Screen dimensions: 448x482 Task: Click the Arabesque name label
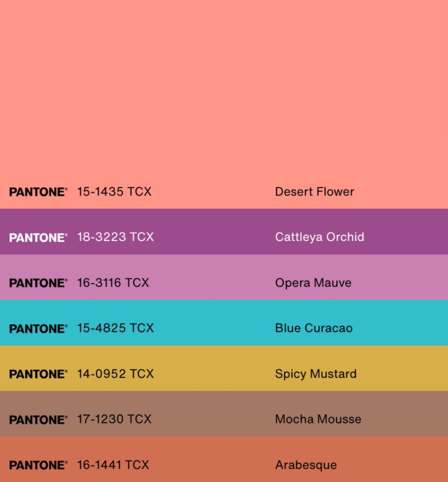click(306, 465)
